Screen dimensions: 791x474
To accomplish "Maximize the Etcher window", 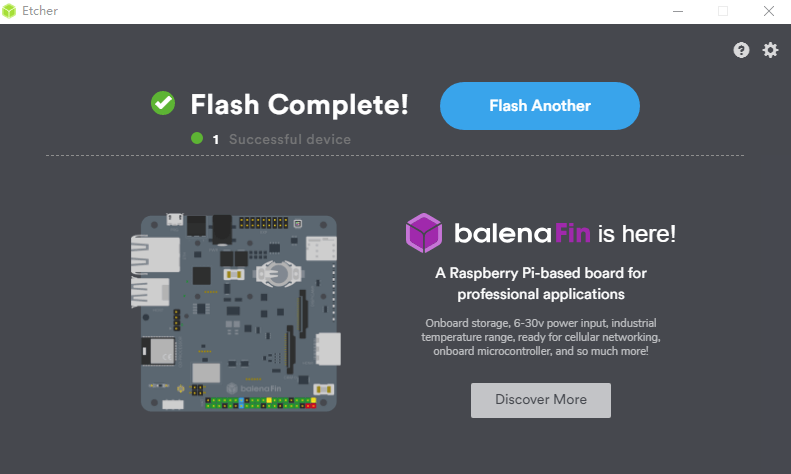I will [723, 11].
